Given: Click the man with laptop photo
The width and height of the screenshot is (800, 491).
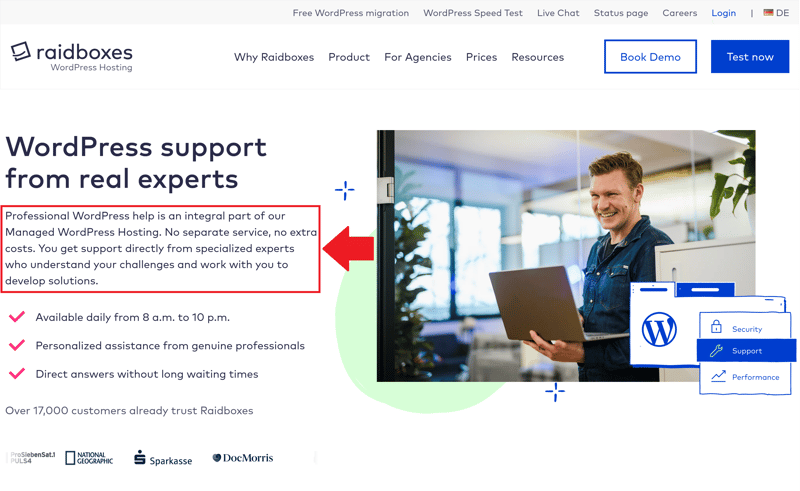Looking at the screenshot, I should (x=566, y=256).
